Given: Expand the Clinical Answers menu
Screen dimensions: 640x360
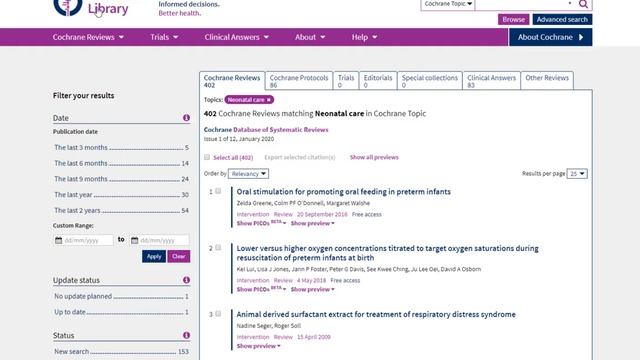Looking at the screenshot, I should coord(237,37).
